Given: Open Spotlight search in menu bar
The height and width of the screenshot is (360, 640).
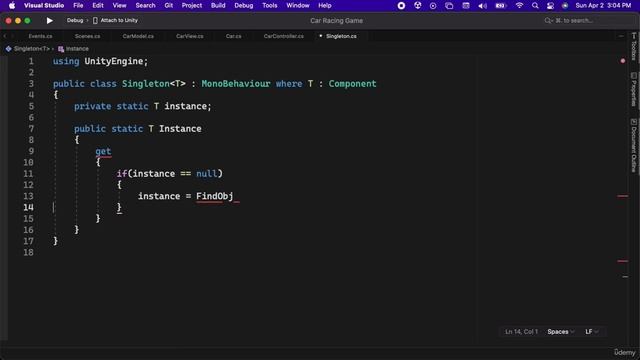Looking at the screenshot, I should (535, 5).
